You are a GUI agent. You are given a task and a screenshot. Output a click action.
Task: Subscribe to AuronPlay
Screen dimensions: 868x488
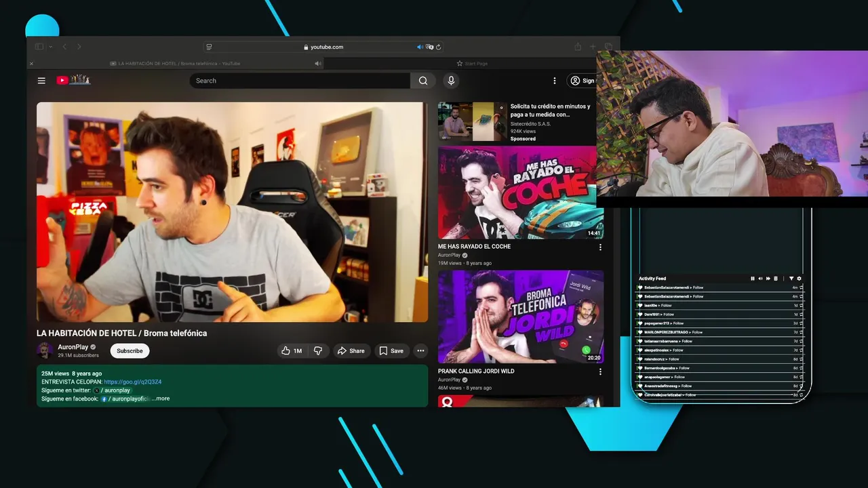click(x=130, y=351)
